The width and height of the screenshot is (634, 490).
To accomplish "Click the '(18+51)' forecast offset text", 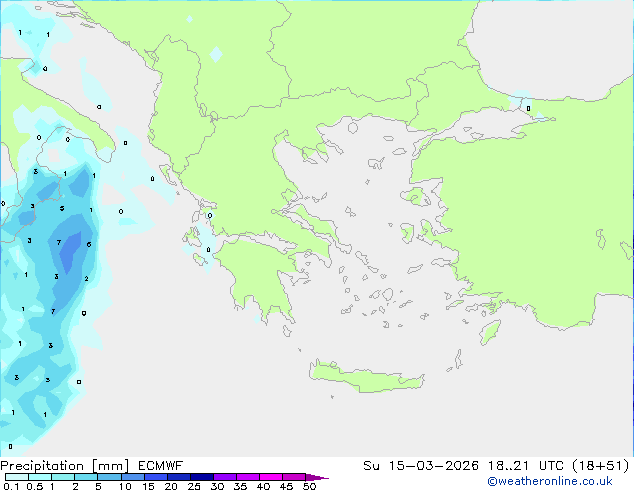I will click(x=601, y=466).
